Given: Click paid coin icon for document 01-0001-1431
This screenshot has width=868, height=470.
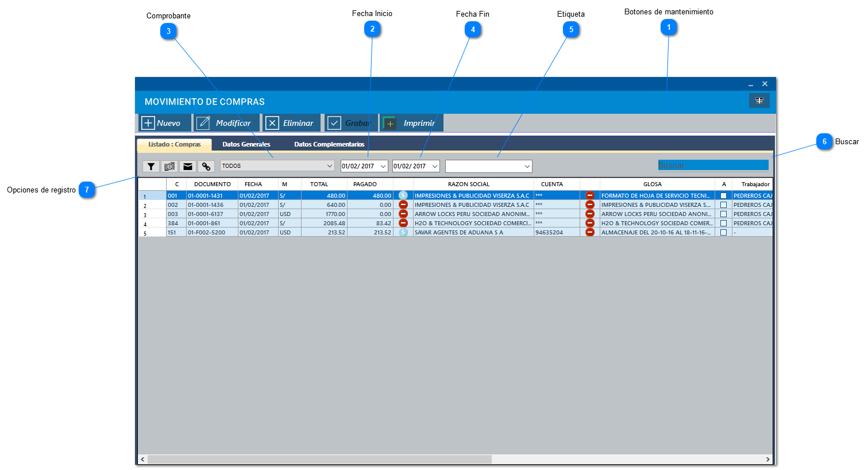Looking at the screenshot, I should point(403,195).
